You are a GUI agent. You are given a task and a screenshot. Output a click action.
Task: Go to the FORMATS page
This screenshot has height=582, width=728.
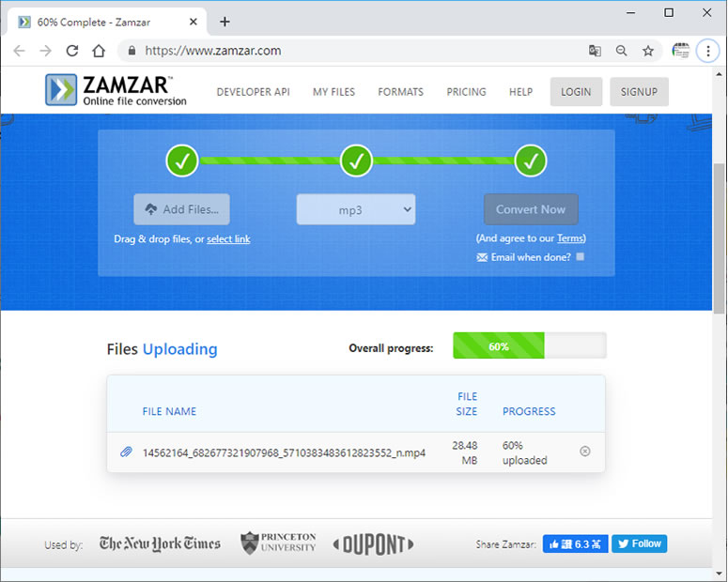pos(401,92)
